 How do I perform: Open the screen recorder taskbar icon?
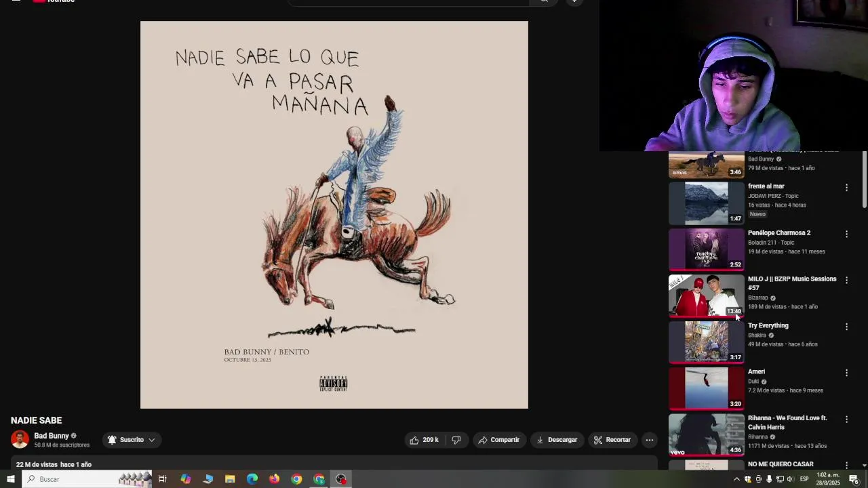click(341, 479)
